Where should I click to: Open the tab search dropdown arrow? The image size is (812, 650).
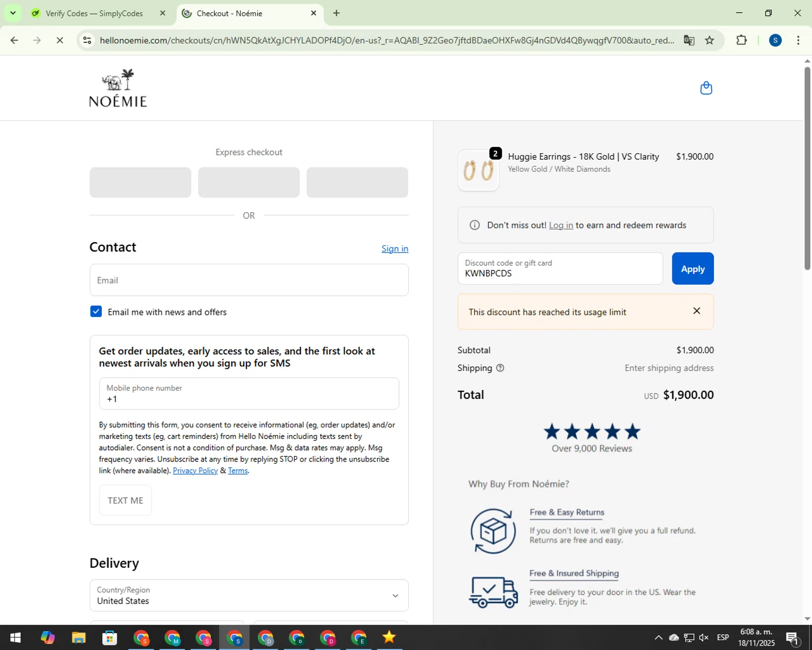[x=12, y=13]
